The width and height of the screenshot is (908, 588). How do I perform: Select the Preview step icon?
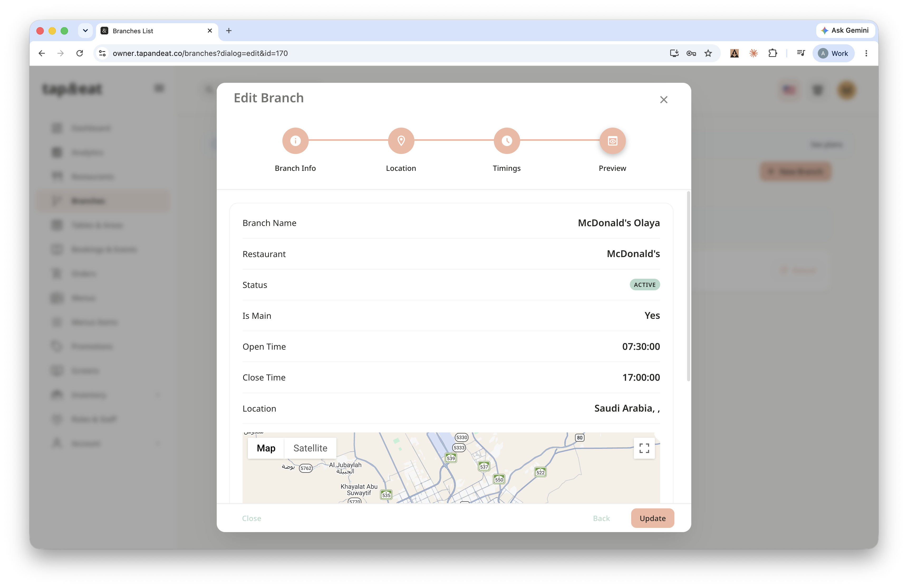click(x=612, y=141)
